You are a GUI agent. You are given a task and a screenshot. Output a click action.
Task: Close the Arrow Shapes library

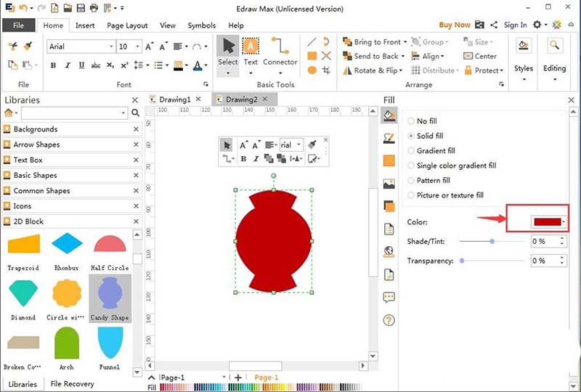tap(136, 144)
